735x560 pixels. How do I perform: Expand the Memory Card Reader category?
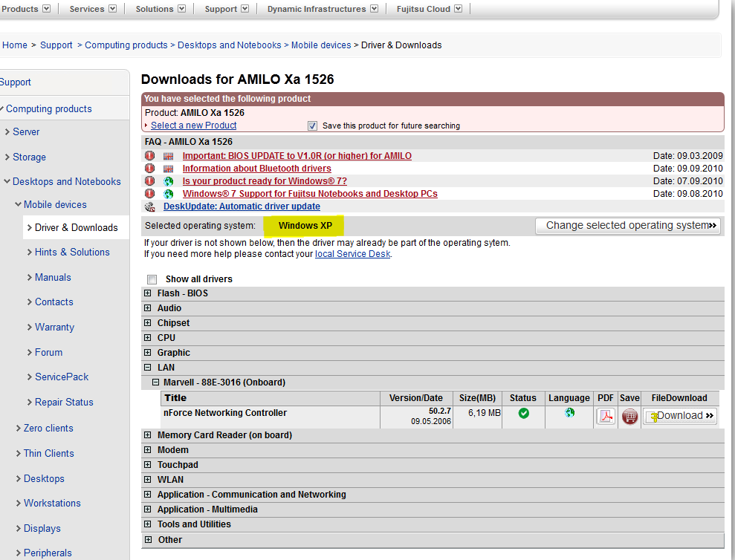point(148,435)
